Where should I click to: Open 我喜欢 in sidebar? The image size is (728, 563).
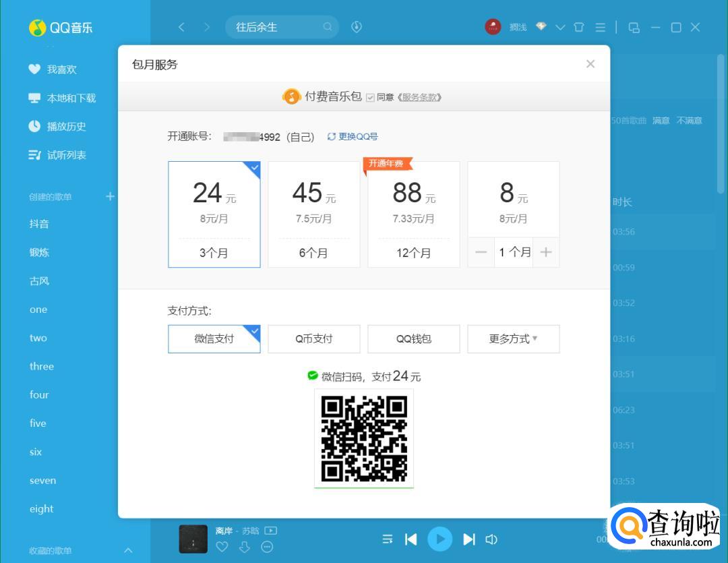[53, 69]
